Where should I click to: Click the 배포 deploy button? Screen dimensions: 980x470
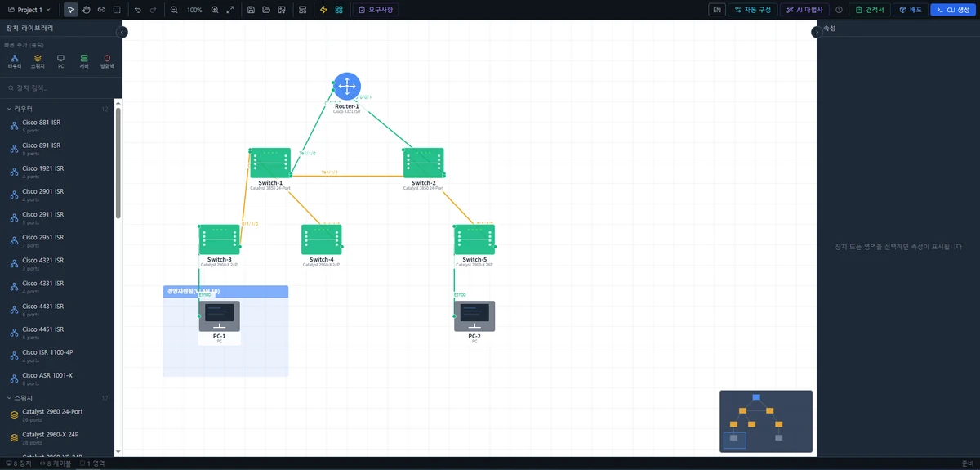click(x=911, y=10)
